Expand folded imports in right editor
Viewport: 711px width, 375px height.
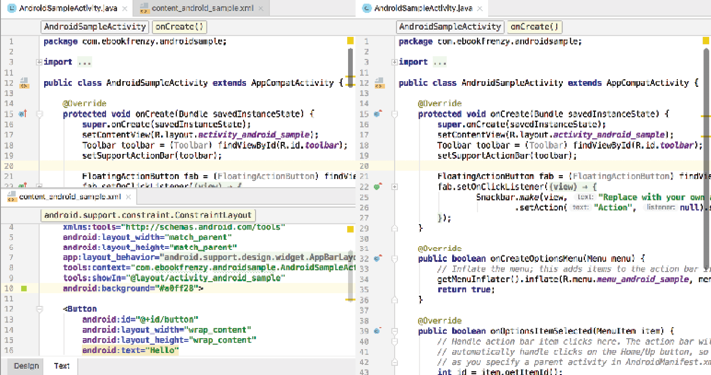click(x=394, y=62)
